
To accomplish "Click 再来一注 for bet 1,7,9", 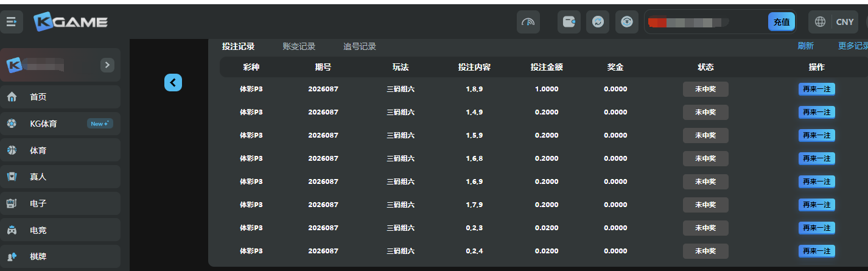I will point(816,205).
